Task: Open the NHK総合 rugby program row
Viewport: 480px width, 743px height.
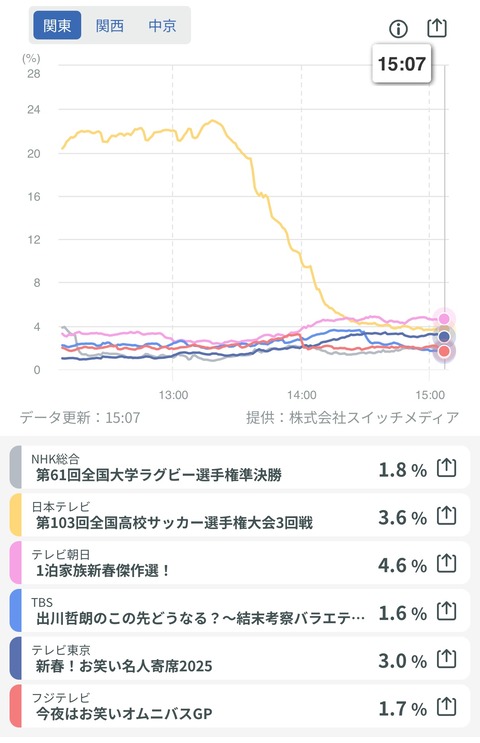Action: point(240,467)
